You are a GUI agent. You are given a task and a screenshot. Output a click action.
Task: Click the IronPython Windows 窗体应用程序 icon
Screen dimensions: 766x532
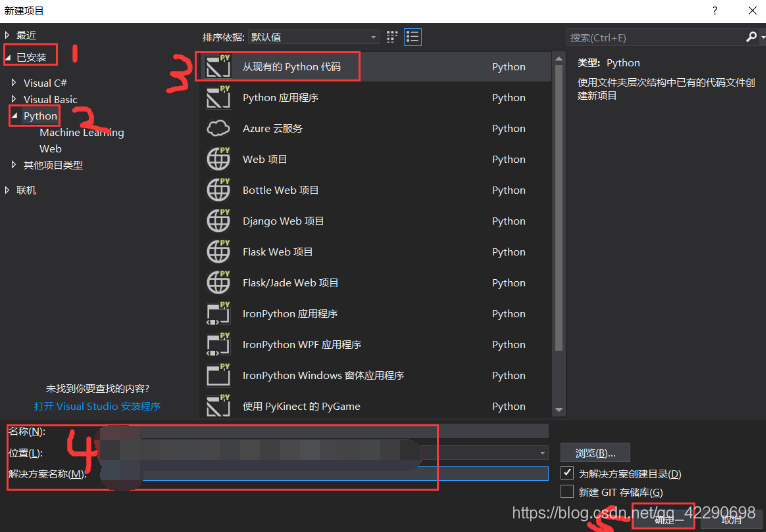click(x=218, y=375)
